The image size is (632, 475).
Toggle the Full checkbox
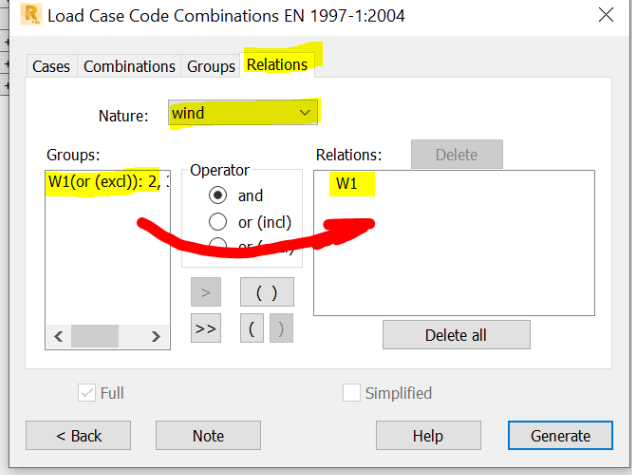(87, 393)
